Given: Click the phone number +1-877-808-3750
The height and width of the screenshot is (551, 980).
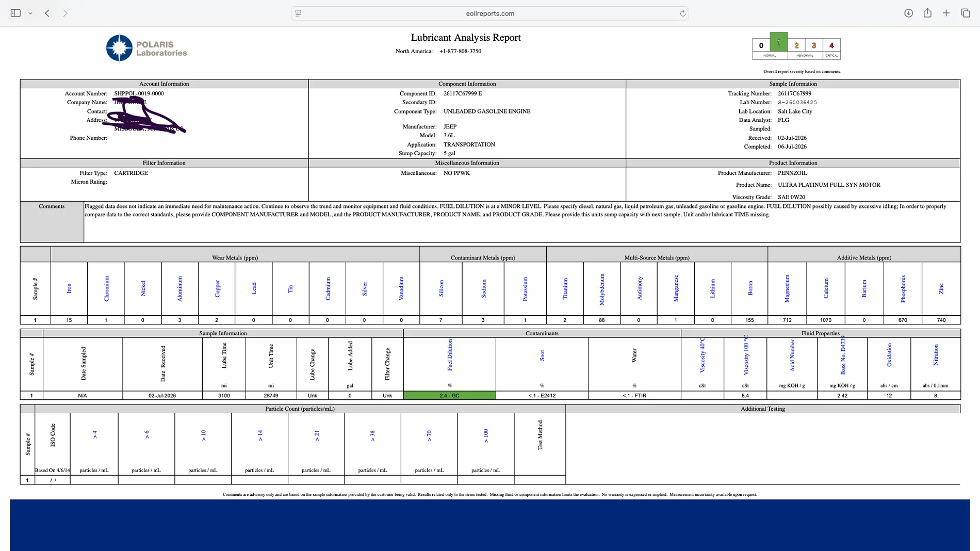Looking at the screenshot, I should (x=460, y=51).
